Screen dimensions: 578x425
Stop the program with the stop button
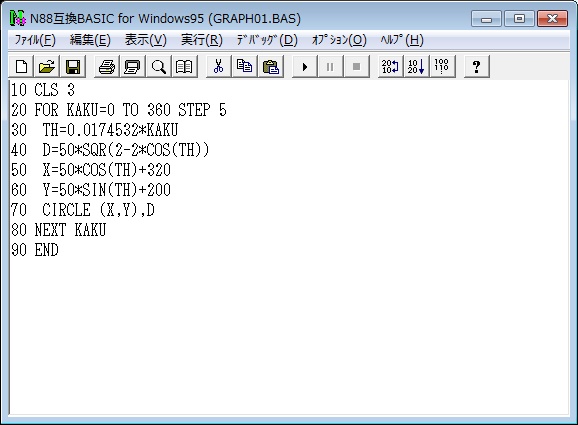tap(356, 67)
